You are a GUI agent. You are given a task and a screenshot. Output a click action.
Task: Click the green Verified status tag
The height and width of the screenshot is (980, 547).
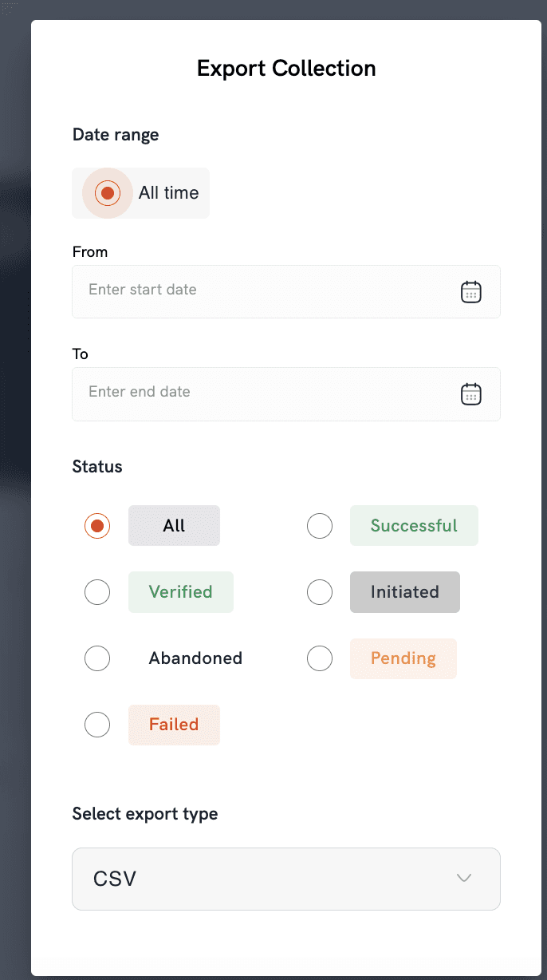tap(181, 592)
